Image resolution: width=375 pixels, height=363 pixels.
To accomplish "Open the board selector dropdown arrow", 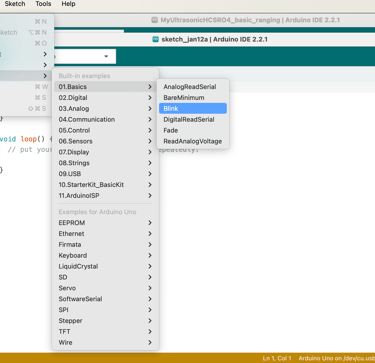I will pyautogui.click(x=106, y=56).
